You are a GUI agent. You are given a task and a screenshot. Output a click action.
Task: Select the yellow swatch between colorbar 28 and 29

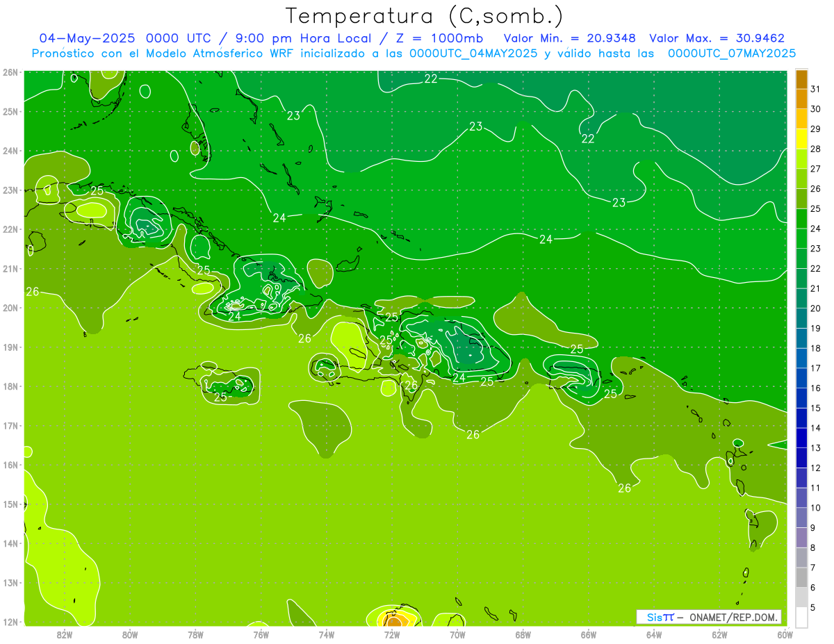pyautogui.click(x=801, y=139)
